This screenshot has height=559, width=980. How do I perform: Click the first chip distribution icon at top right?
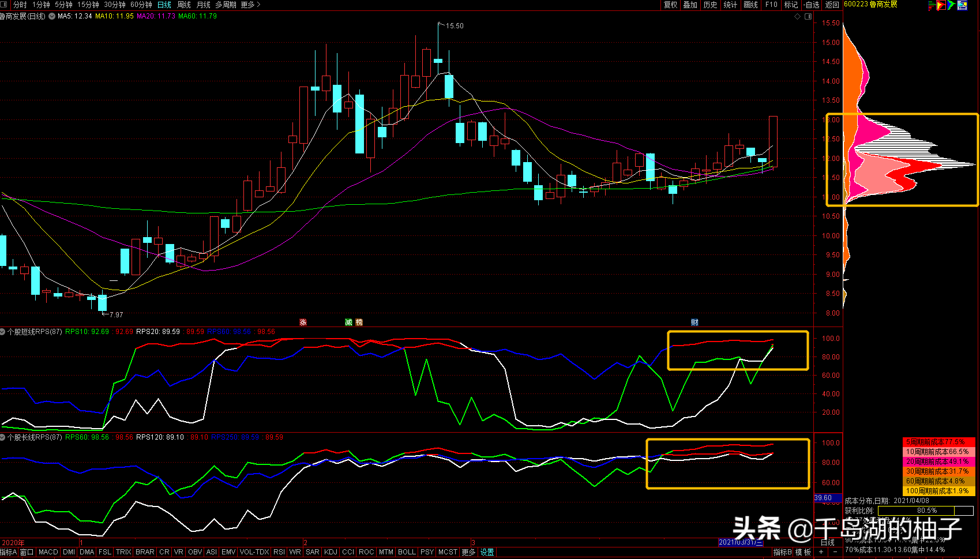[931, 5]
